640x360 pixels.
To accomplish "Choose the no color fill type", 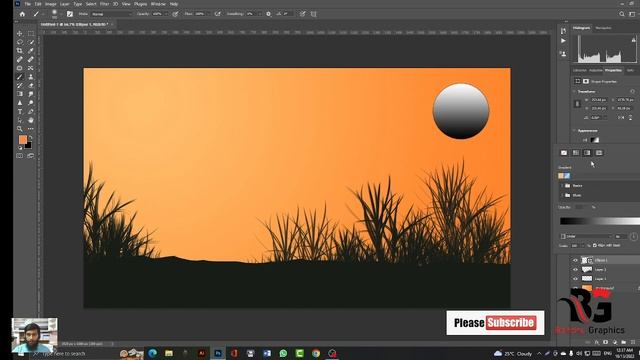I will pos(564,153).
